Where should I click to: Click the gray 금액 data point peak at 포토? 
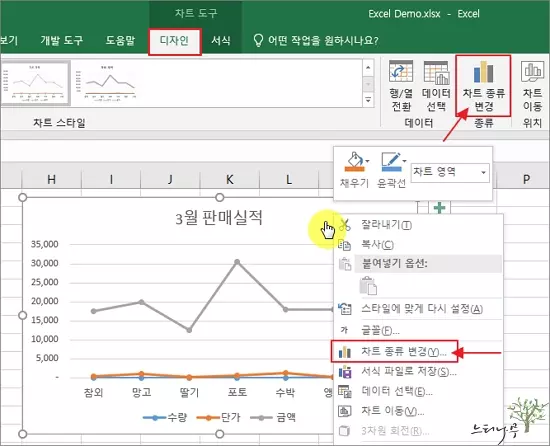tap(237, 262)
